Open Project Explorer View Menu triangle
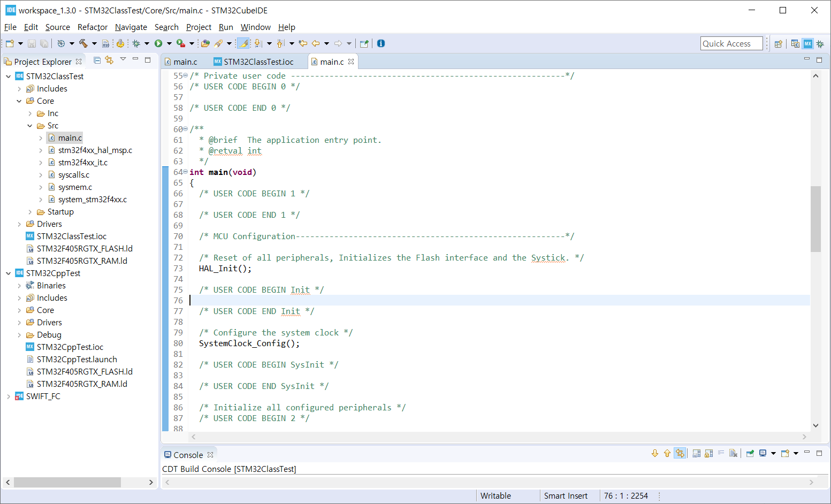 123,59
